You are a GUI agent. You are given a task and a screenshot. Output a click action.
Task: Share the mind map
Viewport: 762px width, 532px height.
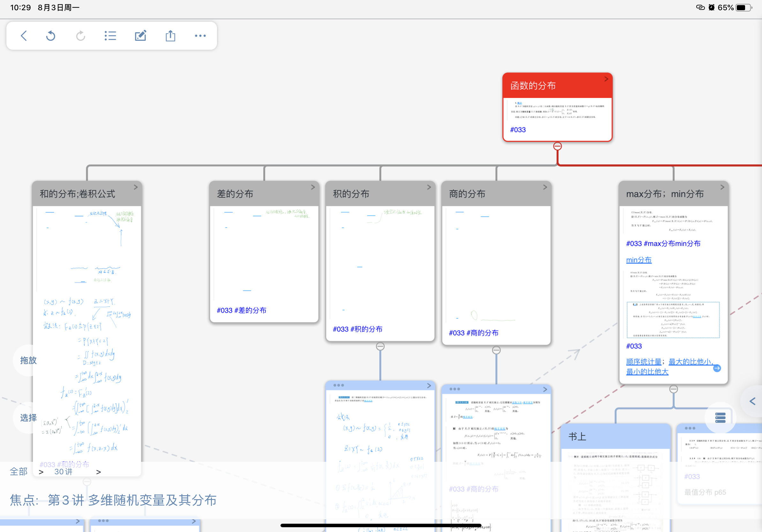(x=171, y=35)
